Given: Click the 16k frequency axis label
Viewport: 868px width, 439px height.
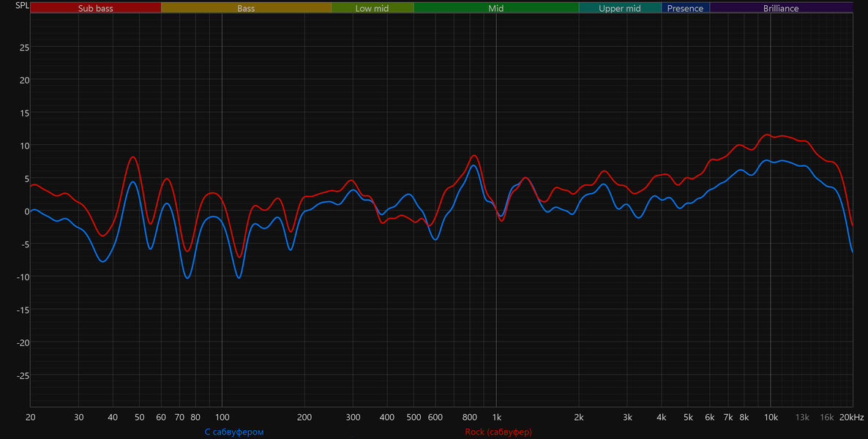Looking at the screenshot, I should pos(827,417).
